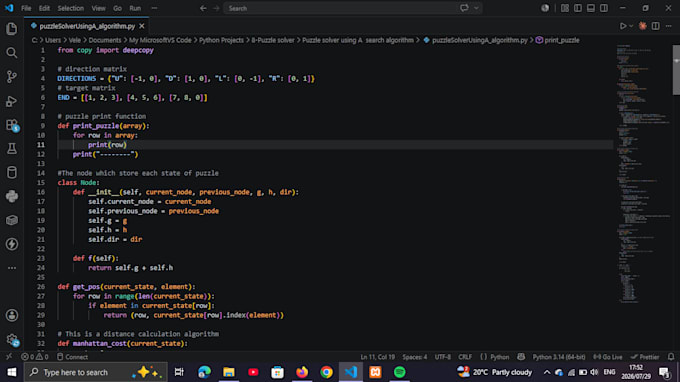Screen dimensions: 680x382
Task: Split the editor to the right
Action: 656,26
